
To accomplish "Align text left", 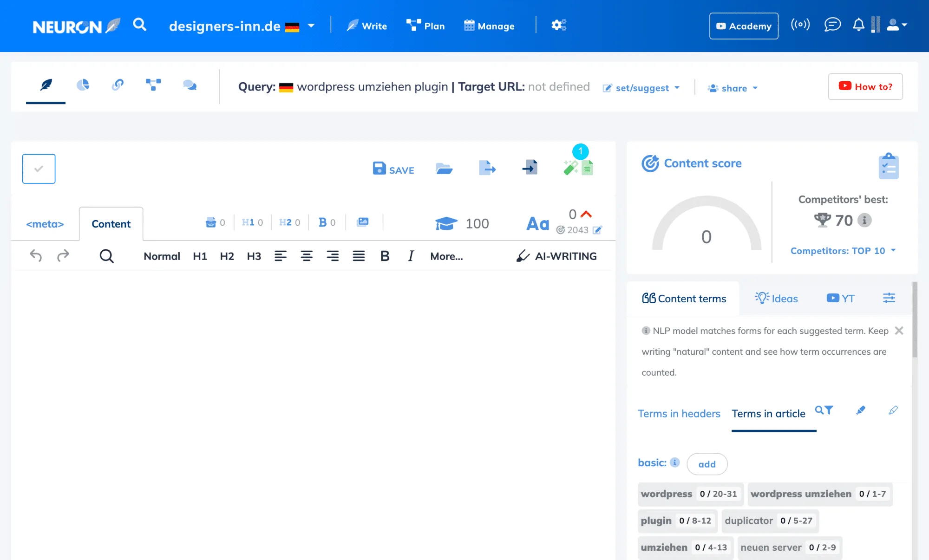I will pyautogui.click(x=280, y=256).
